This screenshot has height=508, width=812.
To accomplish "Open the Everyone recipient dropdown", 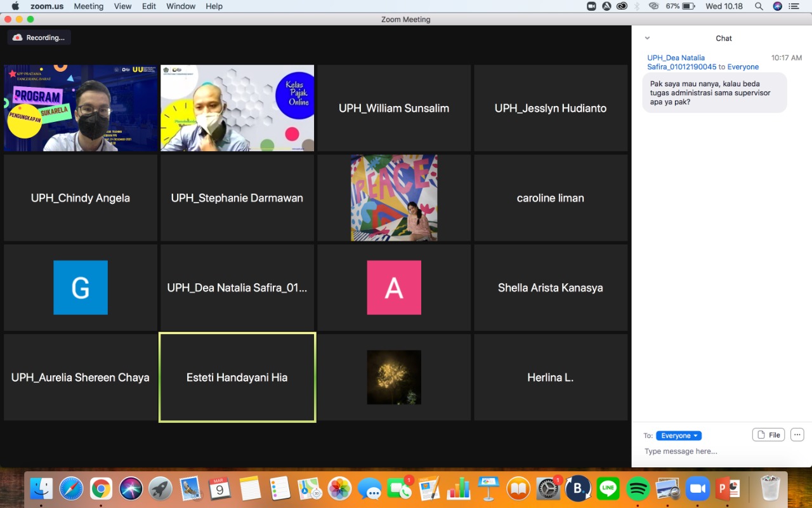I will pos(678,436).
